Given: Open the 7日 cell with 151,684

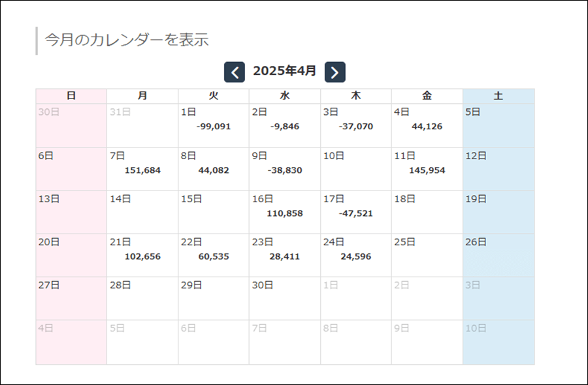Looking at the screenshot, I should tap(142, 169).
